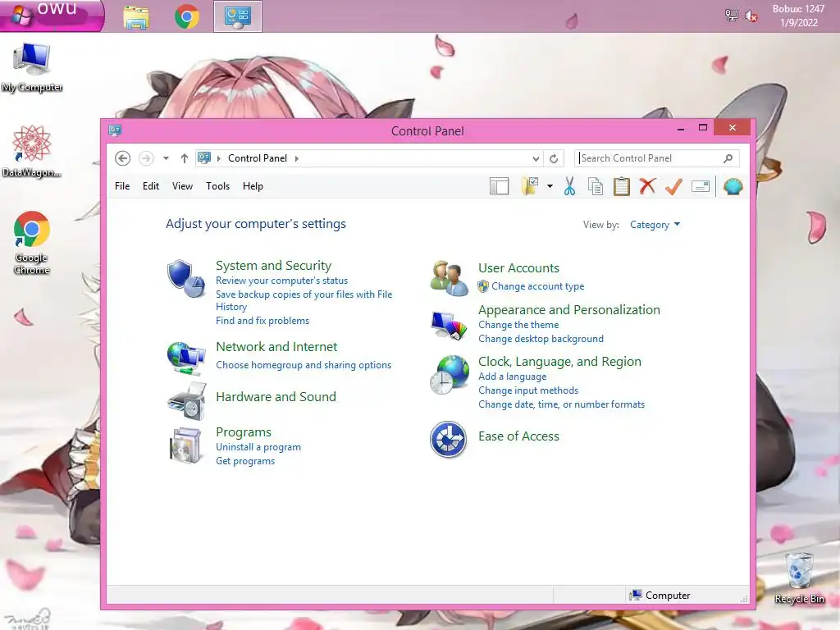Expand address bar history dropdown

click(x=536, y=158)
